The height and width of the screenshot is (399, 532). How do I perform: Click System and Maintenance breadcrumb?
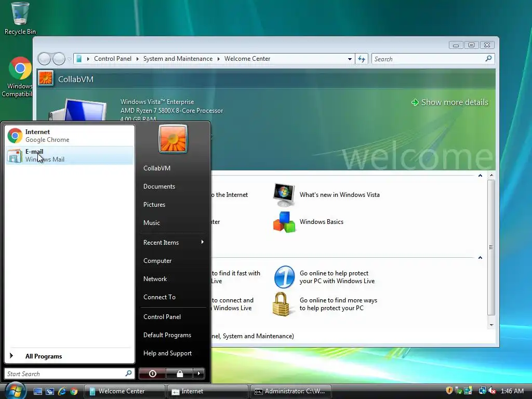pos(178,59)
